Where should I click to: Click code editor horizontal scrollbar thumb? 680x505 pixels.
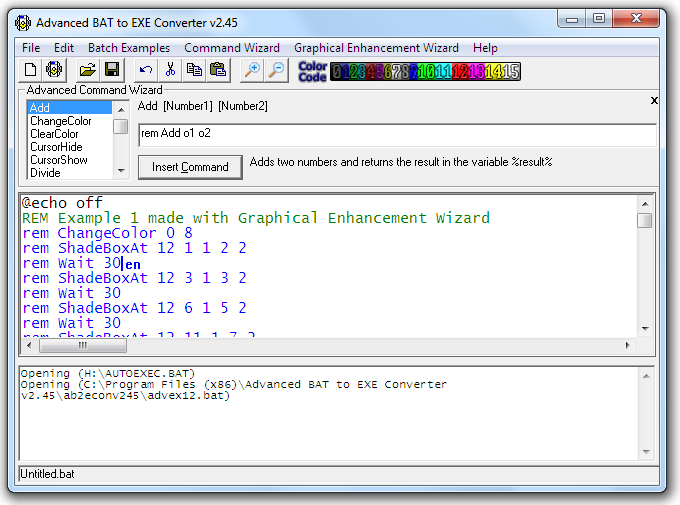[83, 345]
